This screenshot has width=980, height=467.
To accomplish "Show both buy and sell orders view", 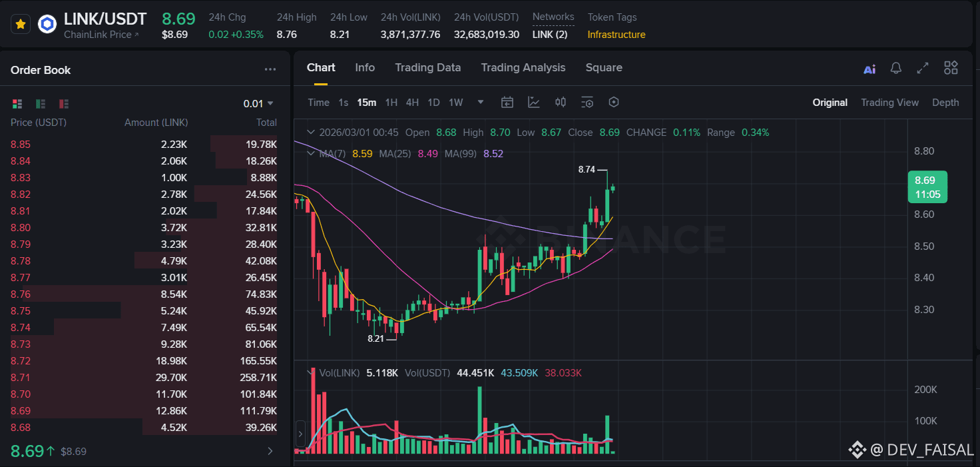I will pyautogui.click(x=17, y=103).
